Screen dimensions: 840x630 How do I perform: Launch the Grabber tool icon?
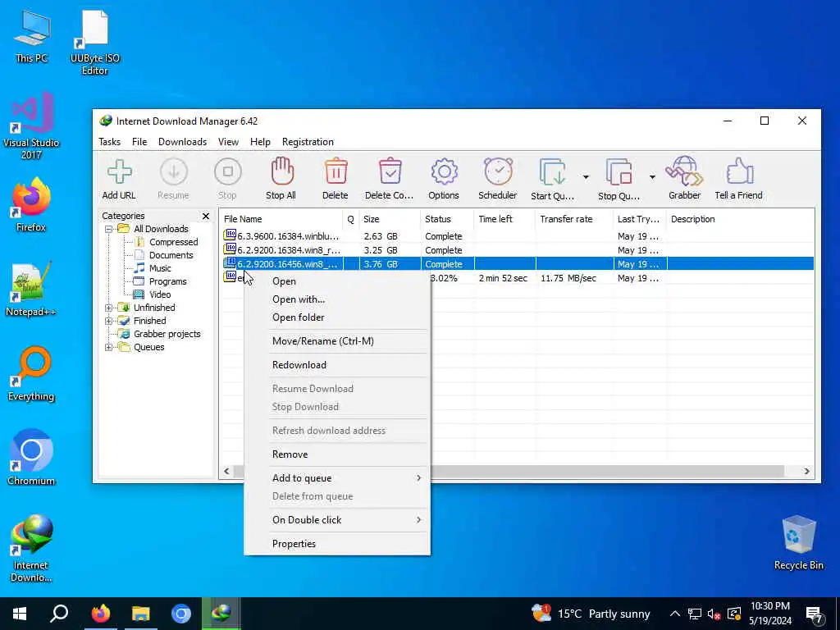coord(684,171)
